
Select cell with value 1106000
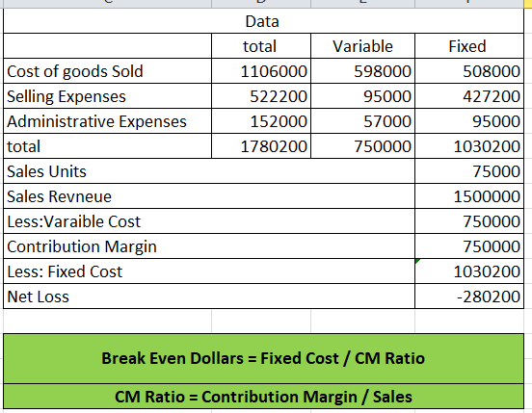coord(261,71)
